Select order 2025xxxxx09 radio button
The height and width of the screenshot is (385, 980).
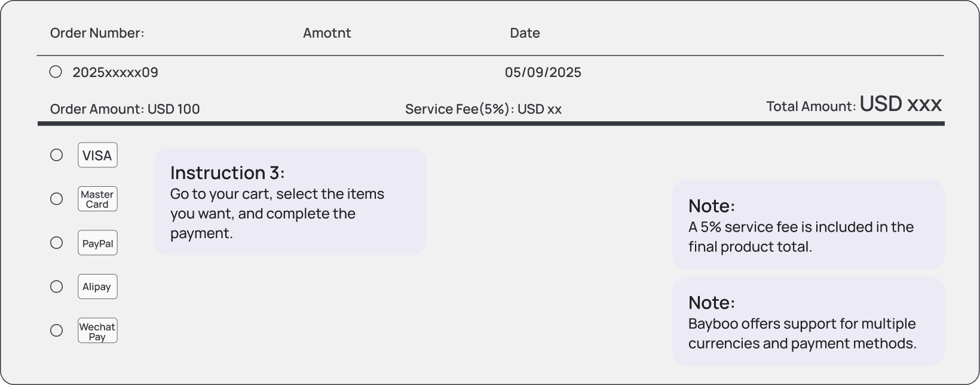coord(56,72)
